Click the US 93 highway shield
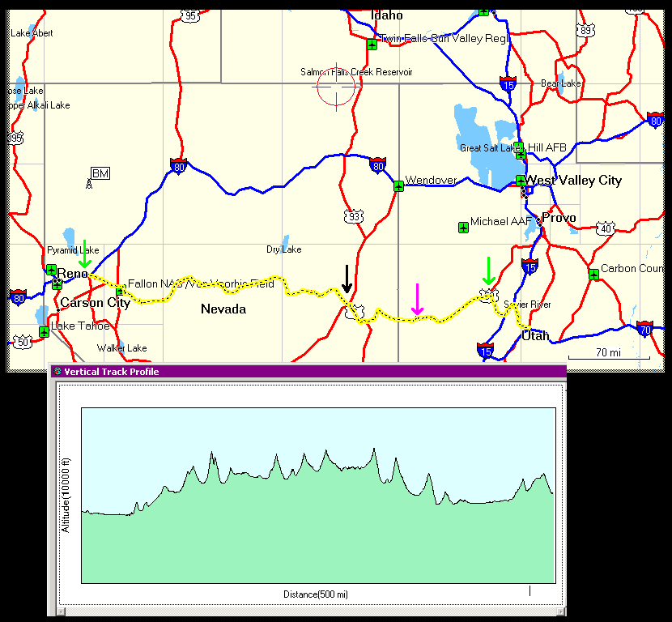The width and height of the screenshot is (672, 622). [x=353, y=216]
